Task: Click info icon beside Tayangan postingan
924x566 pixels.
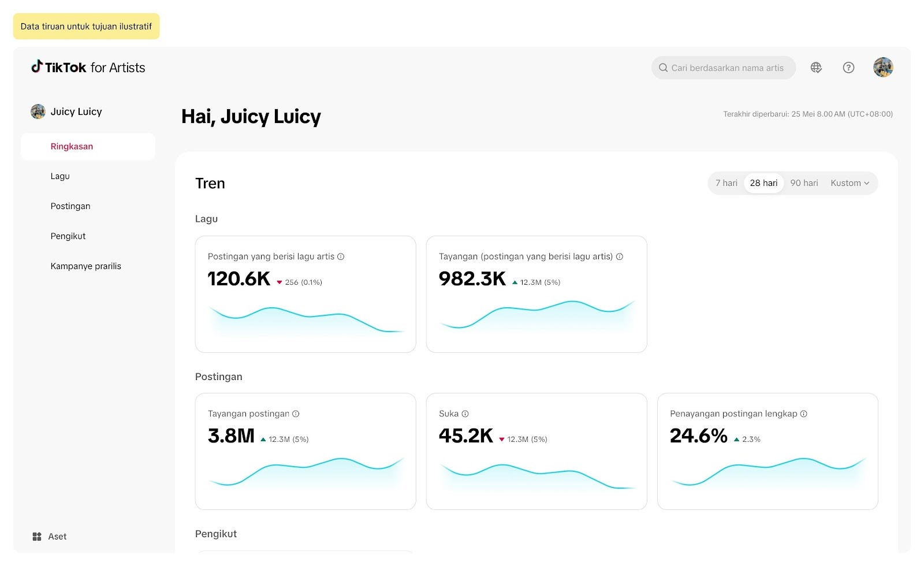Action: [296, 414]
